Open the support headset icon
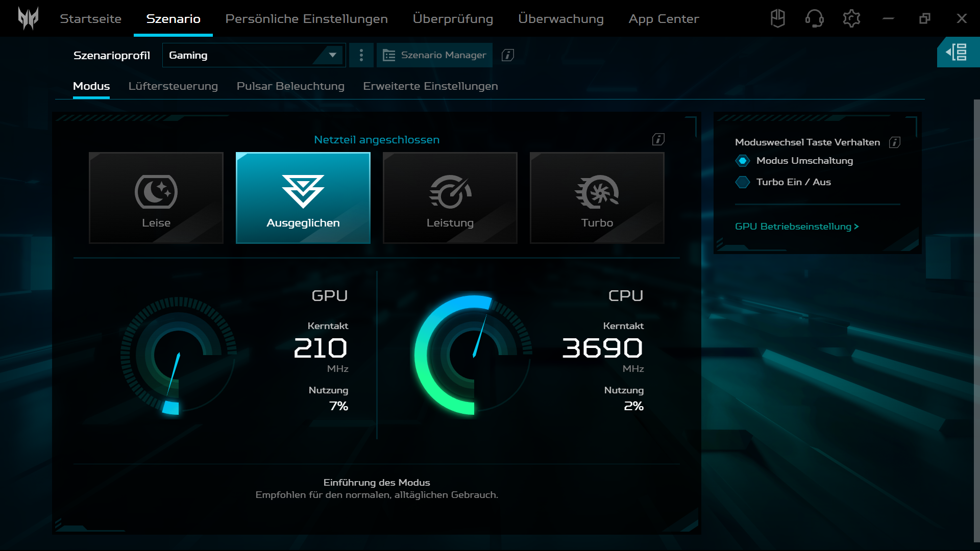Viewport: 980px width, 551px height. click(814, 19)
